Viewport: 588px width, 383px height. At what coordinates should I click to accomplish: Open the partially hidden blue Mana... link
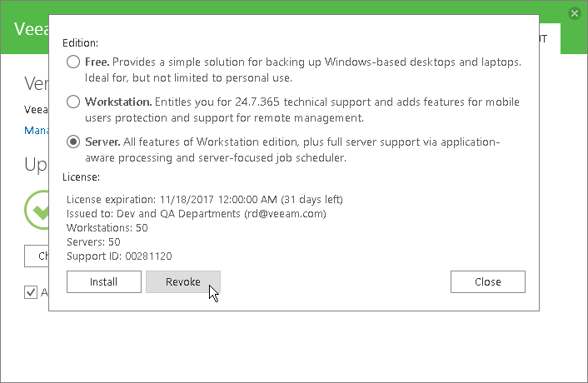37,131
